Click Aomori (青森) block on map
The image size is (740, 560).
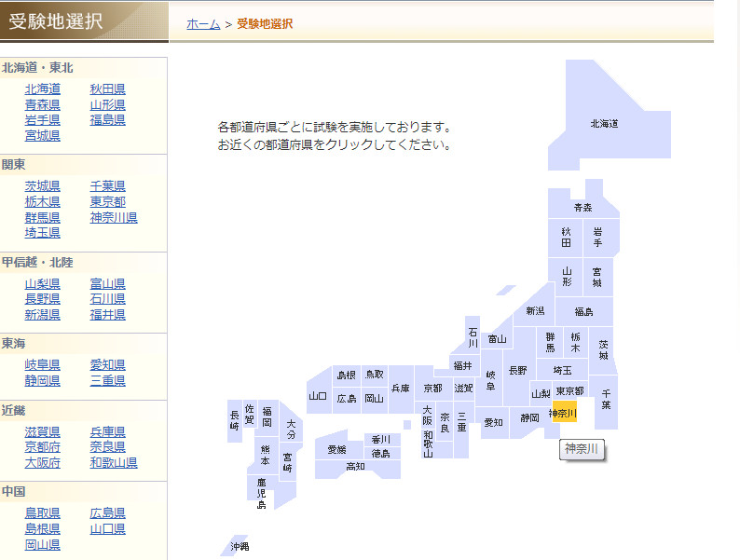click(x=582, y=207)
